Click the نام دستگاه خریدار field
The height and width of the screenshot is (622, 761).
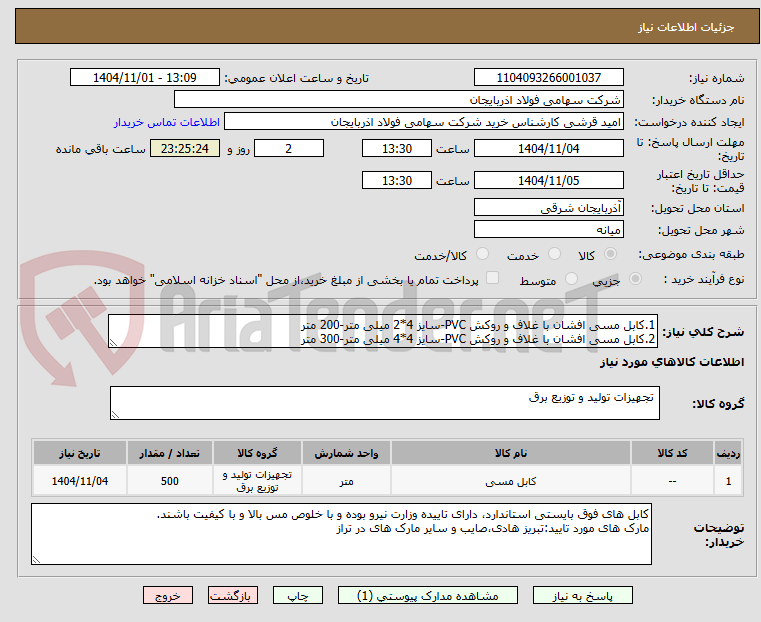point(398,99)
